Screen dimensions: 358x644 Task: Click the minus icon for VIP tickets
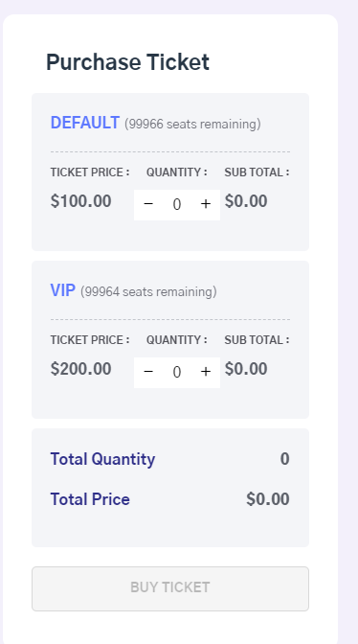[148, 372]
